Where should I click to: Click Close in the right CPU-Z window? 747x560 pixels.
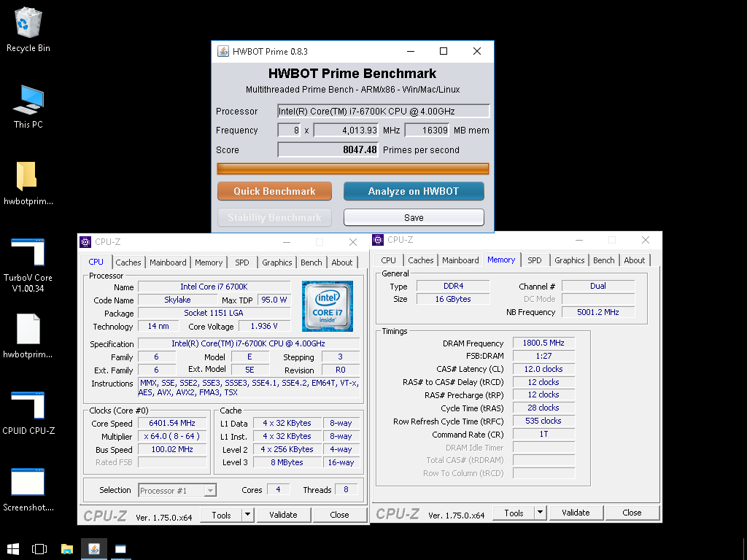pos(632,513)
